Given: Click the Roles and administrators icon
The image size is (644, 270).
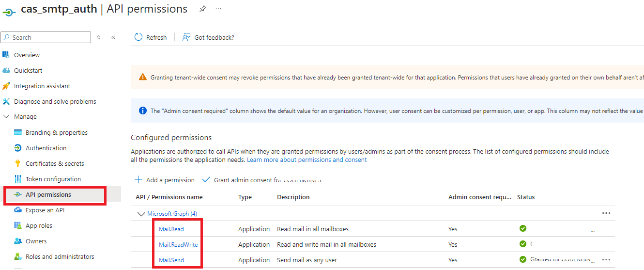Looking at the screenshot, I should [x=18, y=256].
